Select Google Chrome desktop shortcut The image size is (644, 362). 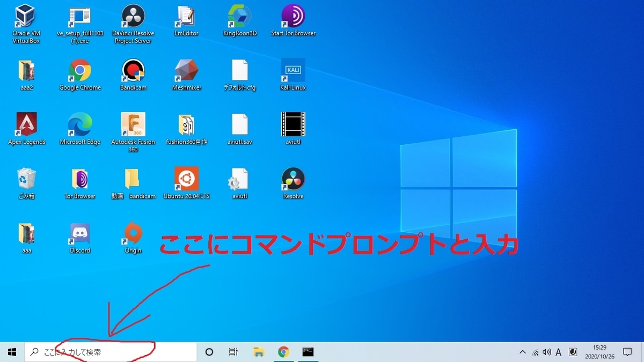tap(80, 76)
